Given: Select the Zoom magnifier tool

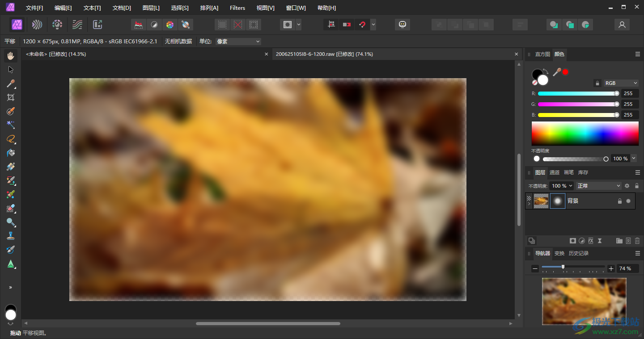Looking at the screenshot, I should click(x=11, y=222).
